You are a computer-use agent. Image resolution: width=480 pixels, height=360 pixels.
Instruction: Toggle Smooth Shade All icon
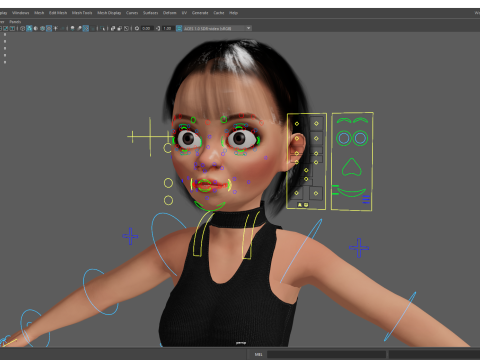coord(29,28)
